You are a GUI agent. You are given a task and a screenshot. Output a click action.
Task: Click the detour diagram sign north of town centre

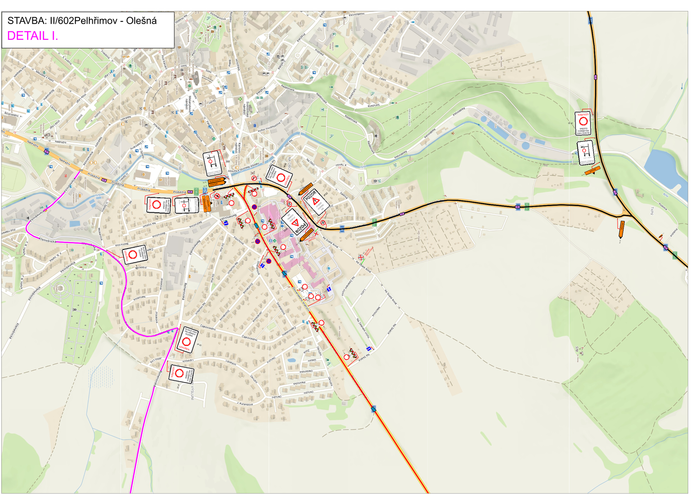[x=213, y=161]
